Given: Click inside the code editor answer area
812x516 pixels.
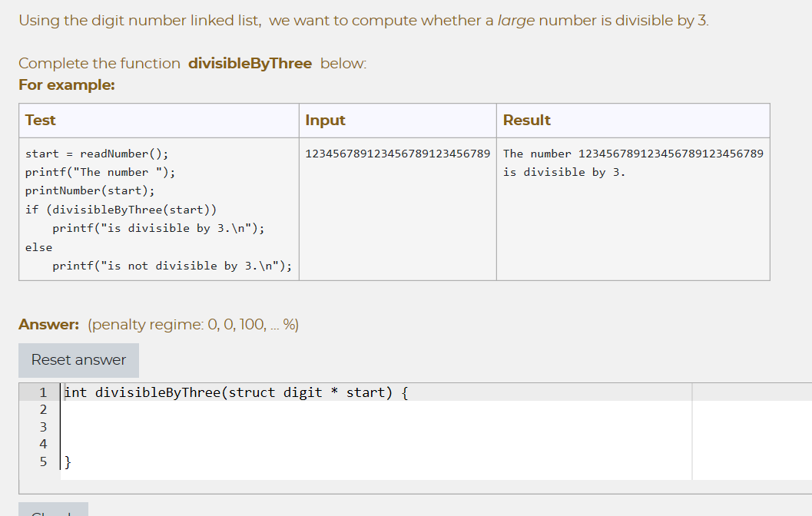Looking at the screenshot, I should click(307, 430).
